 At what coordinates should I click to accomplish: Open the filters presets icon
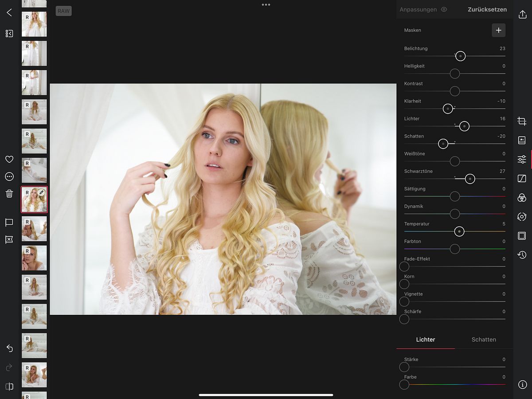[x=522, y=140]
